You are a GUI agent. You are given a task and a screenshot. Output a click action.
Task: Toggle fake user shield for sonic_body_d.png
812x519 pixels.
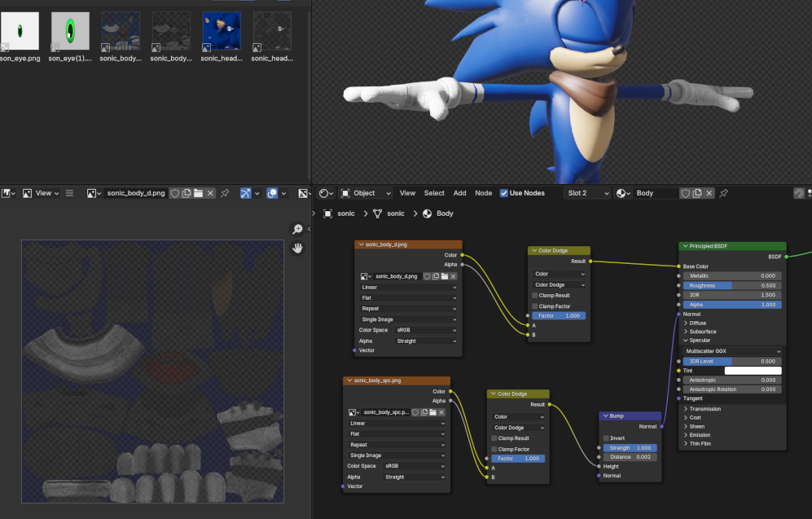(175, 193)
